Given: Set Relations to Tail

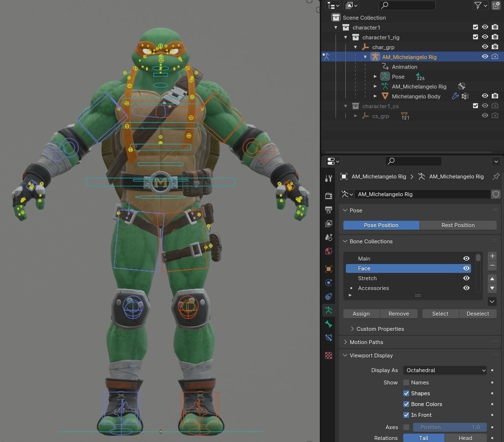Looking at the screenshot, I should pos(423,438).
